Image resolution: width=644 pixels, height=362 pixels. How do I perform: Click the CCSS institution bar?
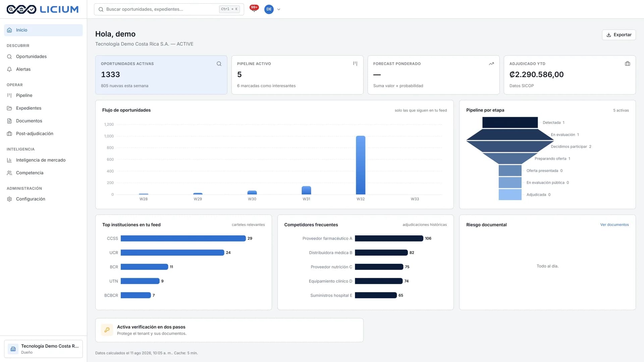(183, 239)
